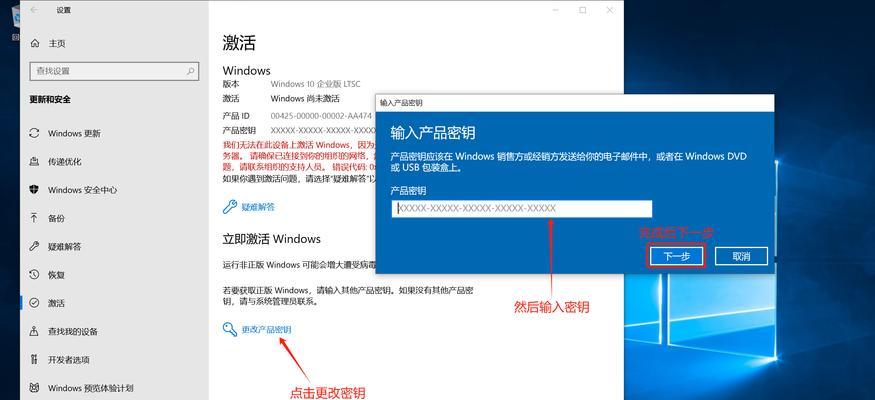Maximize the Settings window

point(583,9)
